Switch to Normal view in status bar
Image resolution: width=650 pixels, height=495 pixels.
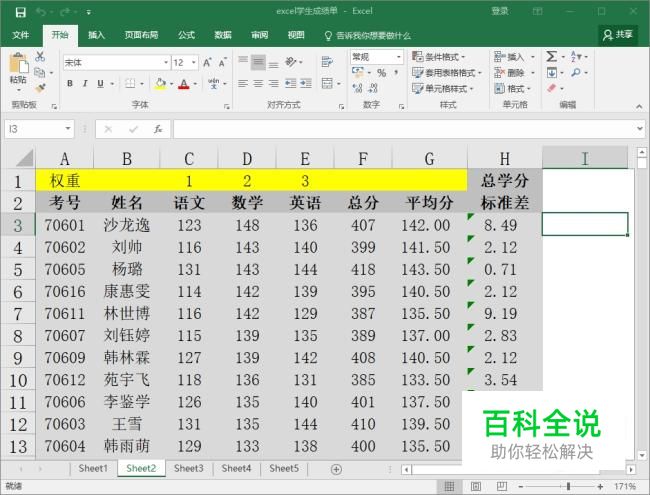pyautogui.click(x=449, y=486)
